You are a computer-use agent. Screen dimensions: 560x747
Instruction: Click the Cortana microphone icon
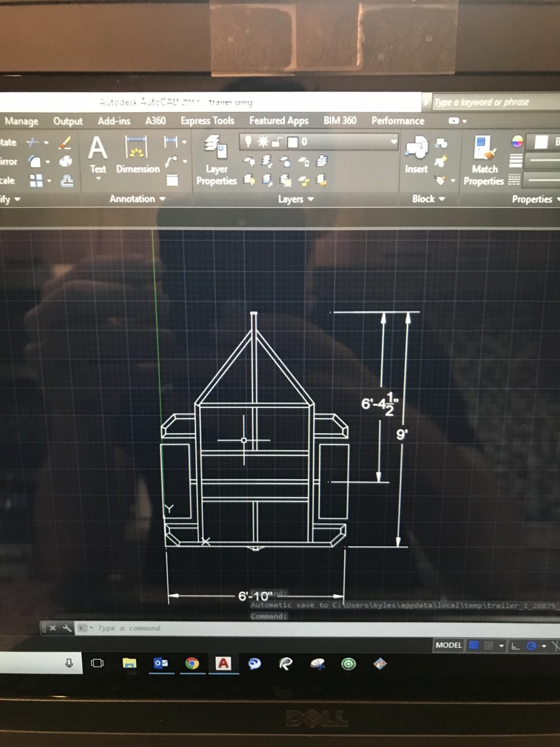pyautogui.click(x=69, y=663)
